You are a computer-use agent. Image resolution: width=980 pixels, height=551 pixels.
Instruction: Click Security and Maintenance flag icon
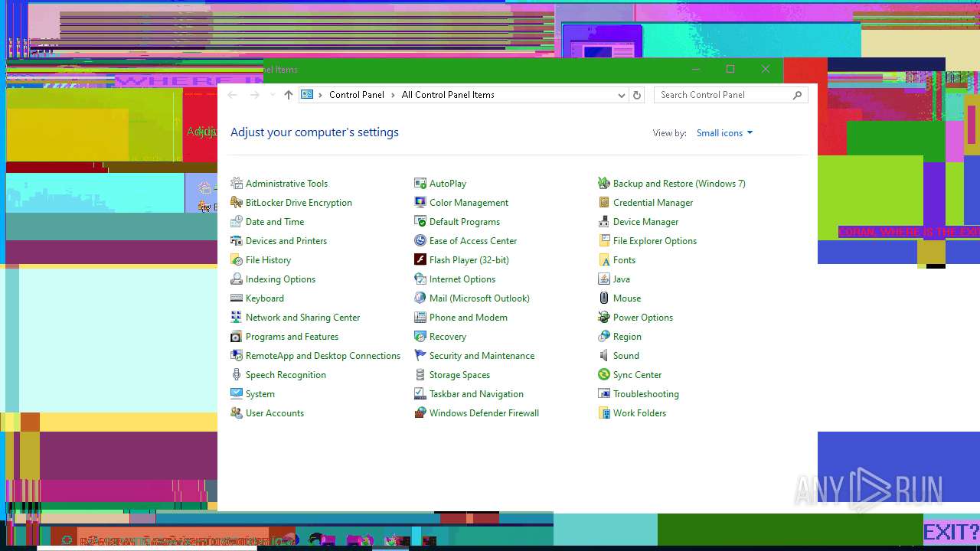420,356
